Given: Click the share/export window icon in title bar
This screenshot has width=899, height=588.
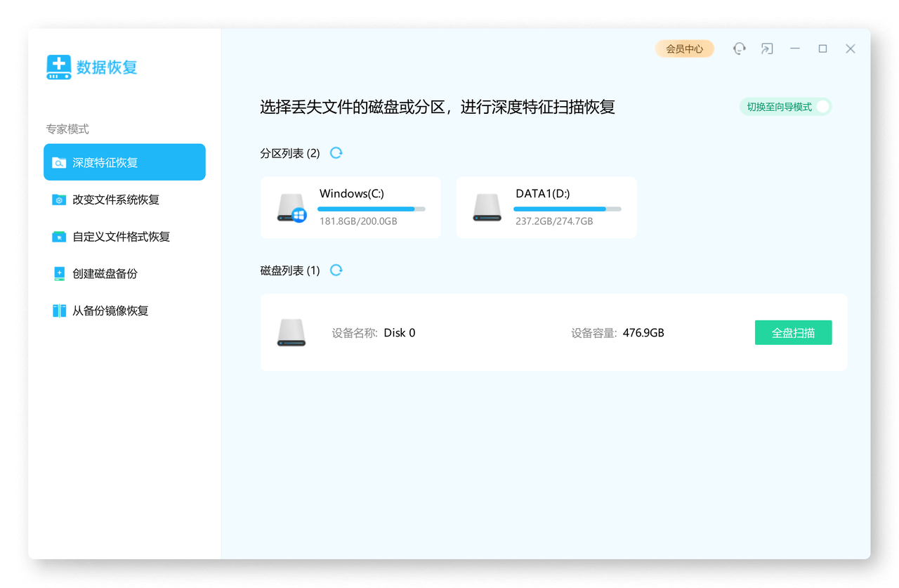Looking at the screenshot, I should pos(767,48).
